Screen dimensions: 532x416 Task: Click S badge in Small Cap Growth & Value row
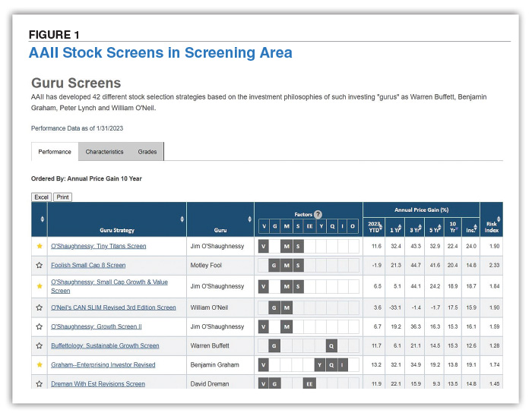tap(298, 286)
